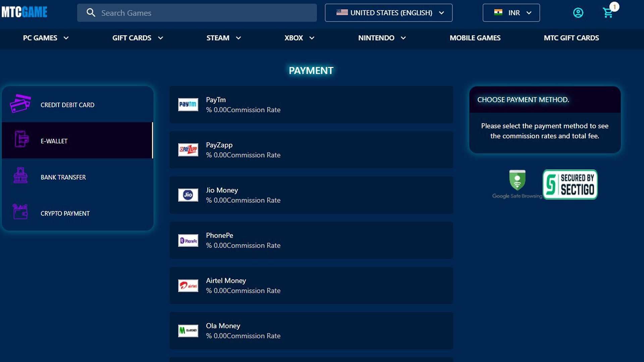Open the United States (English) language dropdown
The height and width of the screenshot is (362, 644).
tap(388, 13)
